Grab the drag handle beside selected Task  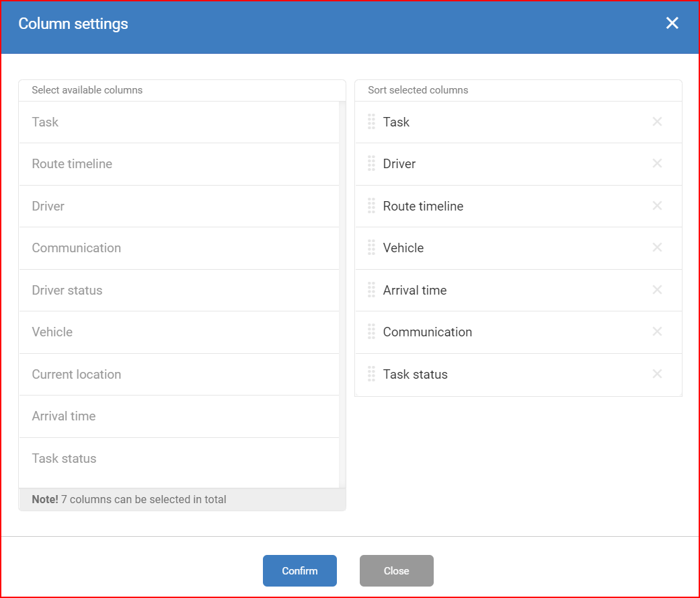[x=371, y=122]
